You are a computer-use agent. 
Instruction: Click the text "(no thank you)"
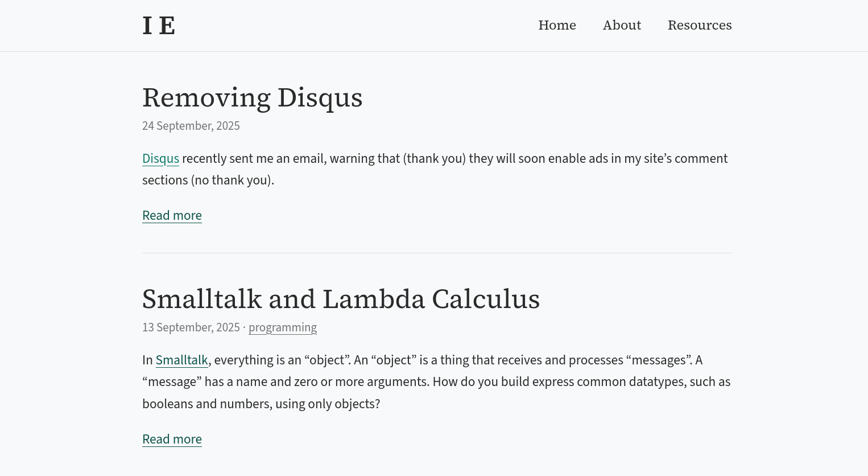233,180
